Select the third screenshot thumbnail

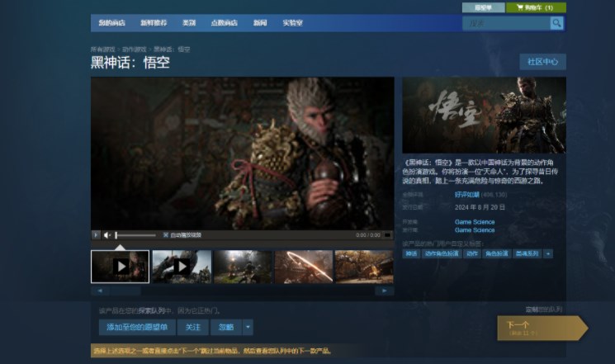pyautogui.click(x=243, y=267)
